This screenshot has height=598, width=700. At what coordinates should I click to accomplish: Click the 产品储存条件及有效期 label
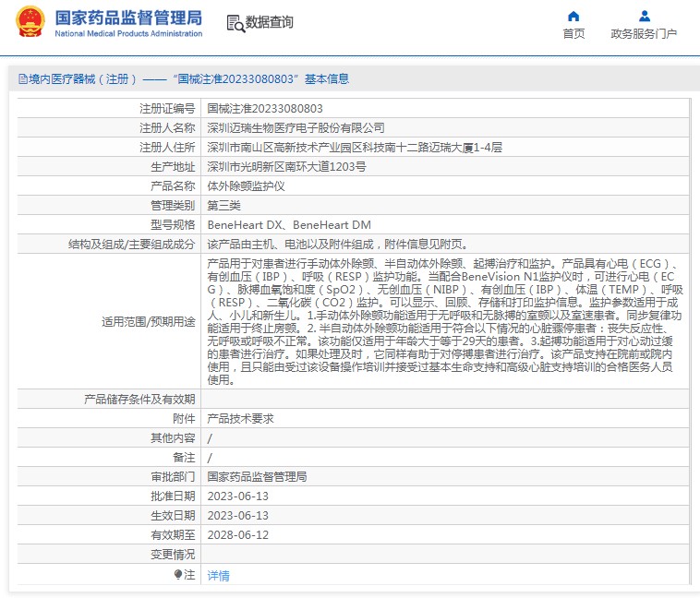point(139,399)
